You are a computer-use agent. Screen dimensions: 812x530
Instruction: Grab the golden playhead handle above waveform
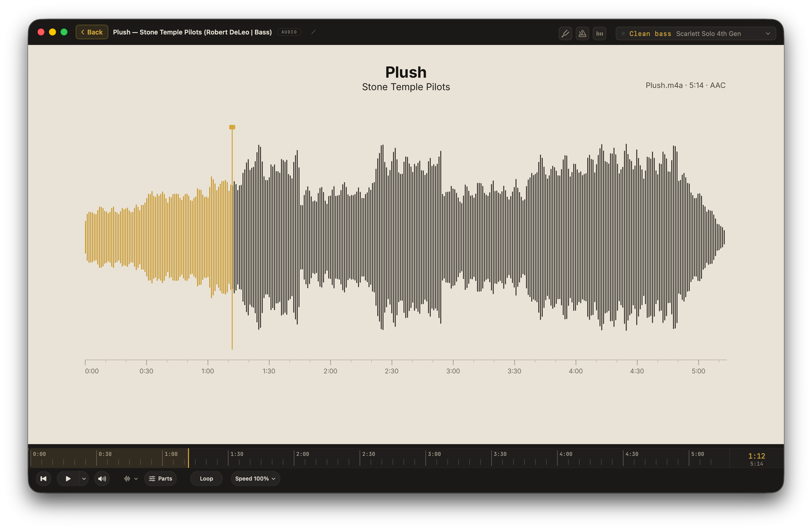click(x=232, y=127)
